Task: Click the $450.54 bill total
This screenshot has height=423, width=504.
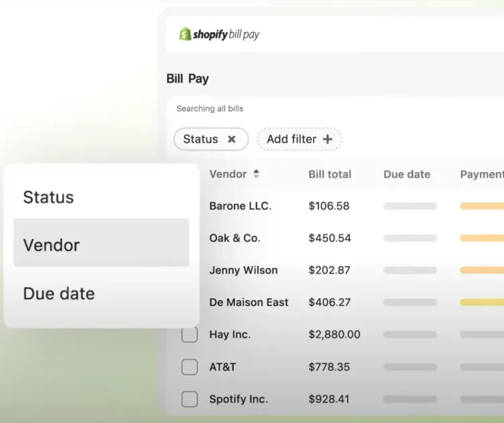Action: point(329,238)
